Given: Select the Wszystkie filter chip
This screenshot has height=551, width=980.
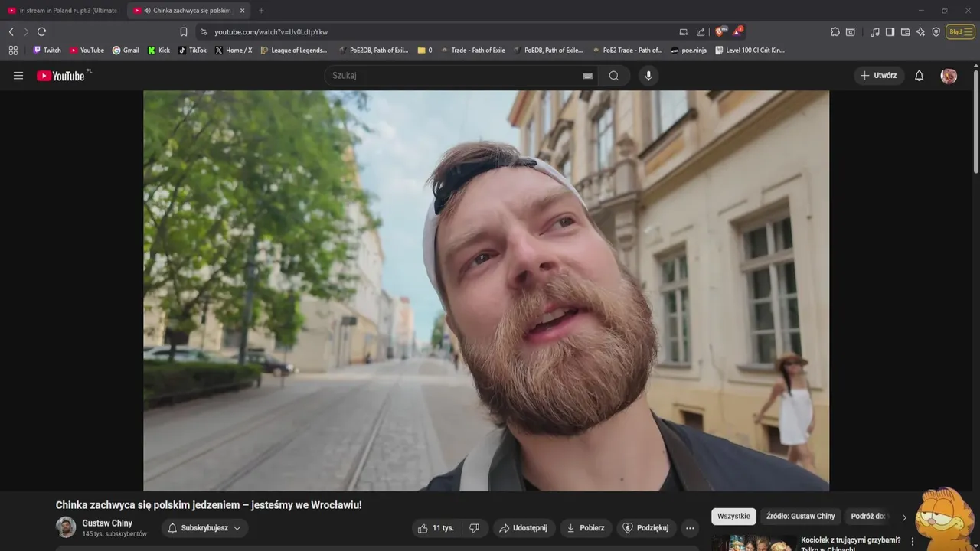Looking at the screenshot, I should (x=733, y=517).
